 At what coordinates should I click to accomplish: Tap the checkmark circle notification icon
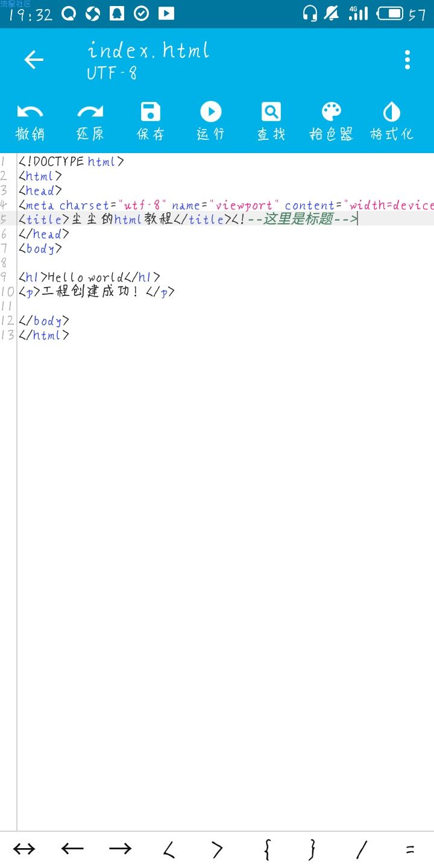(141, 13)
